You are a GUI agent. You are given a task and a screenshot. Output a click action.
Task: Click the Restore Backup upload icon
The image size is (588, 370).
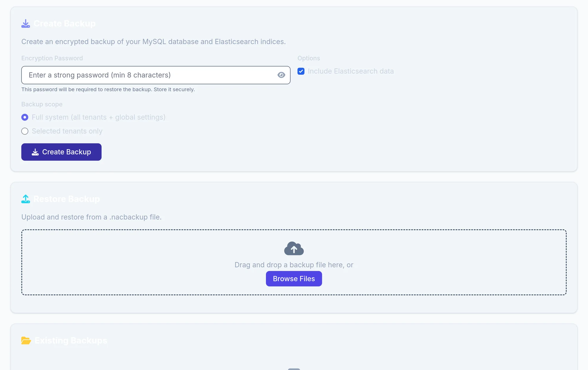point(26,199)
